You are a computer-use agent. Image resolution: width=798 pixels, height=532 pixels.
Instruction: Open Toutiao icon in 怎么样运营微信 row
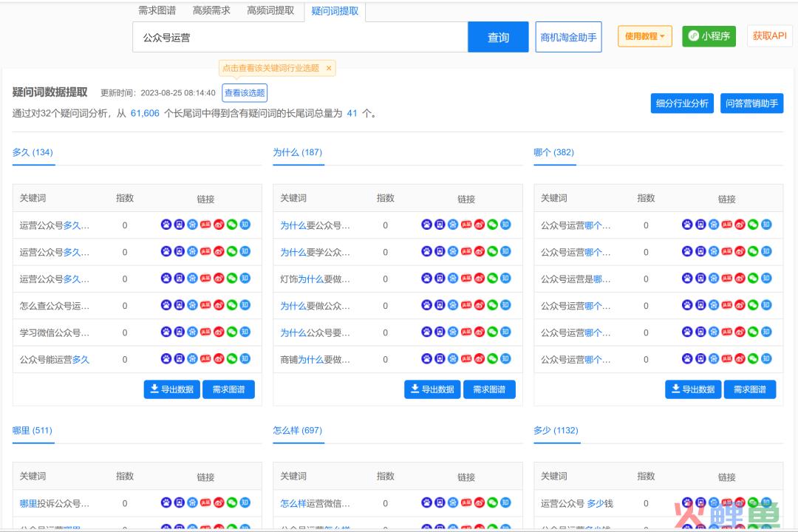click(x=466, y=502)
